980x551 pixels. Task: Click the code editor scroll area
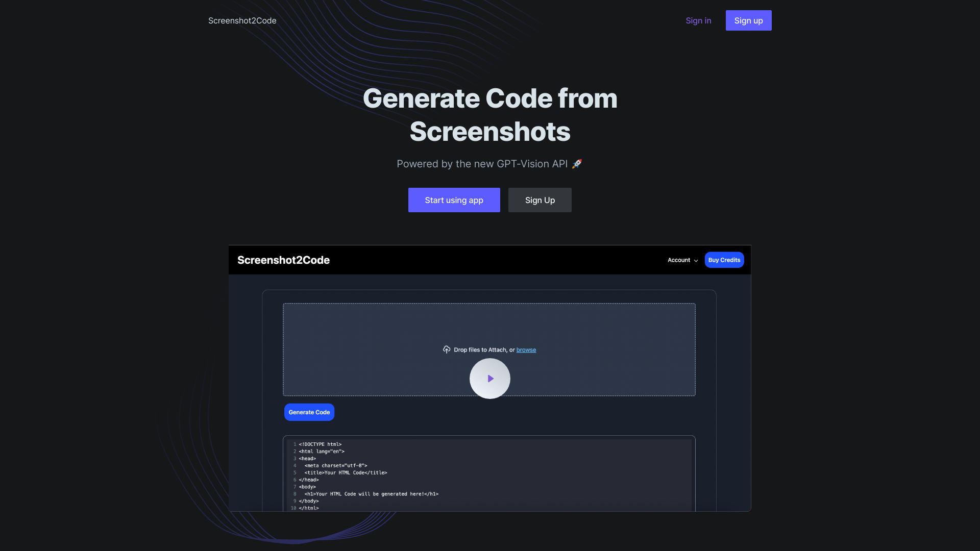(x=489, y=473)
